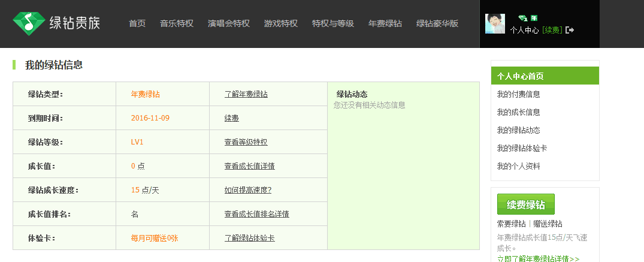This screenshot has width=644, height=262.
Task: Open the 绿钻豪华版 navigation item
Action: pyautogui.click(x=437, y=23)
